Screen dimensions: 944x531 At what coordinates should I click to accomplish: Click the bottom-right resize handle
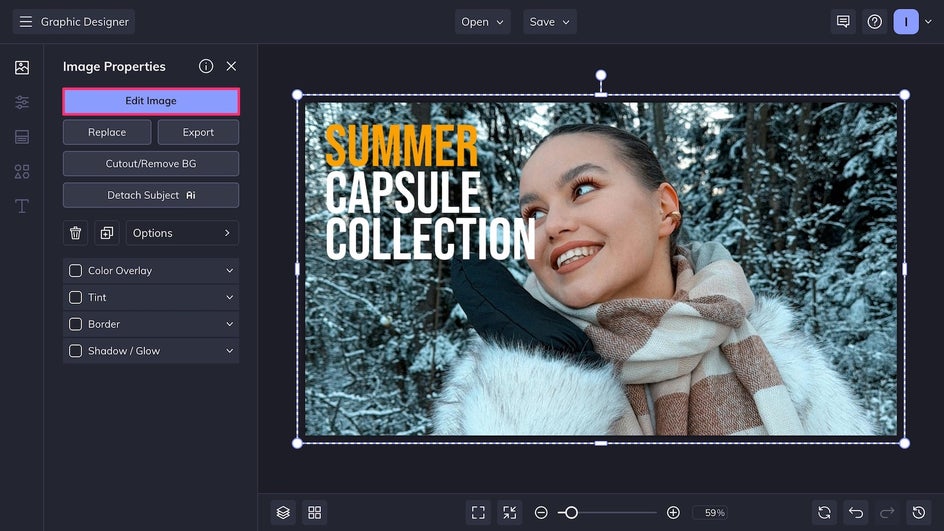[x=904, y=443]
